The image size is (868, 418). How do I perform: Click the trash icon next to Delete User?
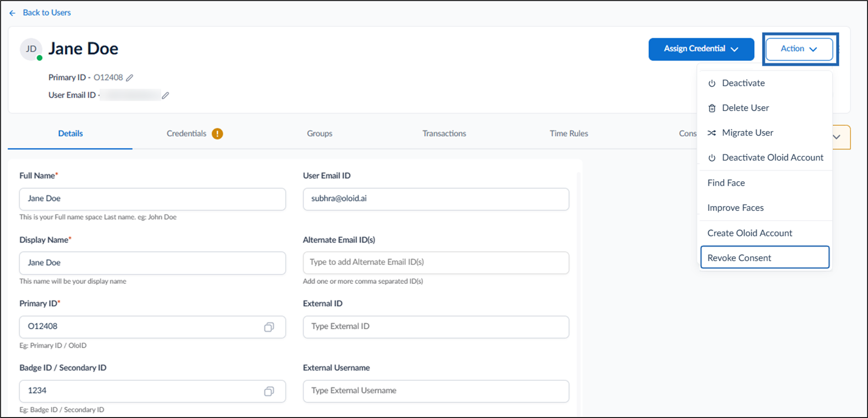tap(712, 108)
